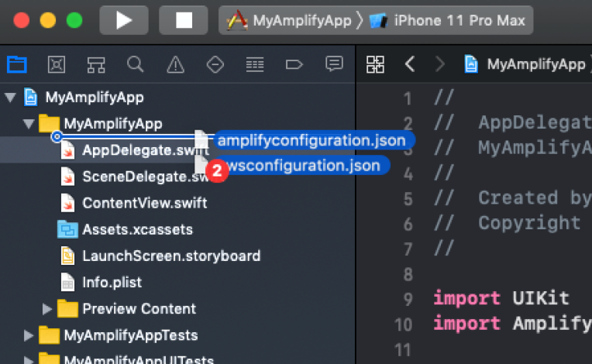Run the app with Play button

(124, 20)
